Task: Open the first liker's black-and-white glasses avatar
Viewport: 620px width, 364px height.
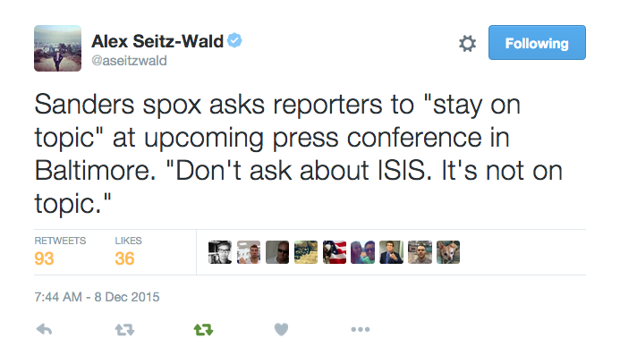Action: click(220, 252)
